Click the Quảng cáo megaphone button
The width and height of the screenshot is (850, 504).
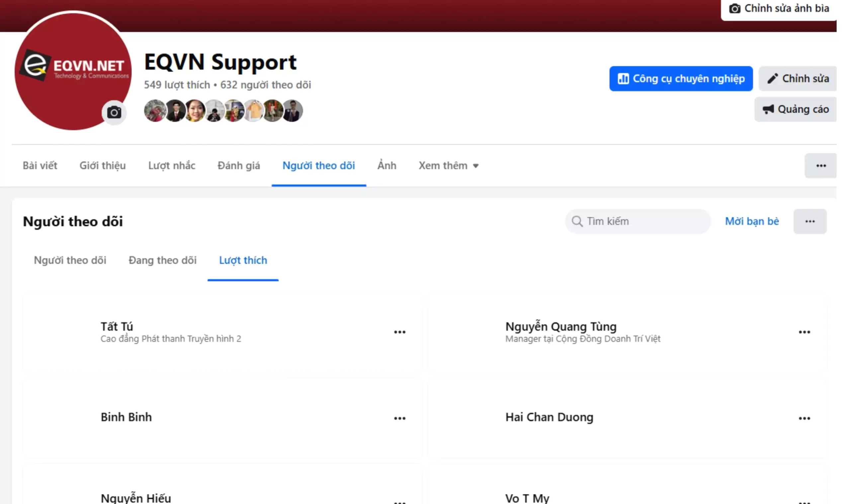coord(795,109)
